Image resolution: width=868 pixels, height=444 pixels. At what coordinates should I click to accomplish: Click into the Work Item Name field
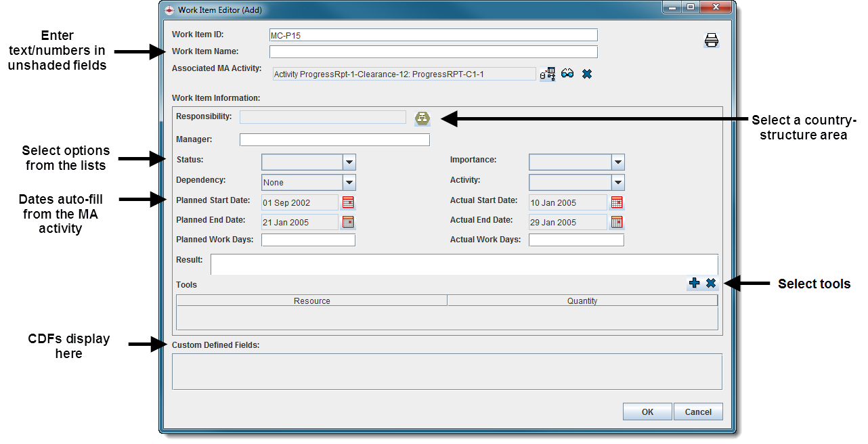433,52
